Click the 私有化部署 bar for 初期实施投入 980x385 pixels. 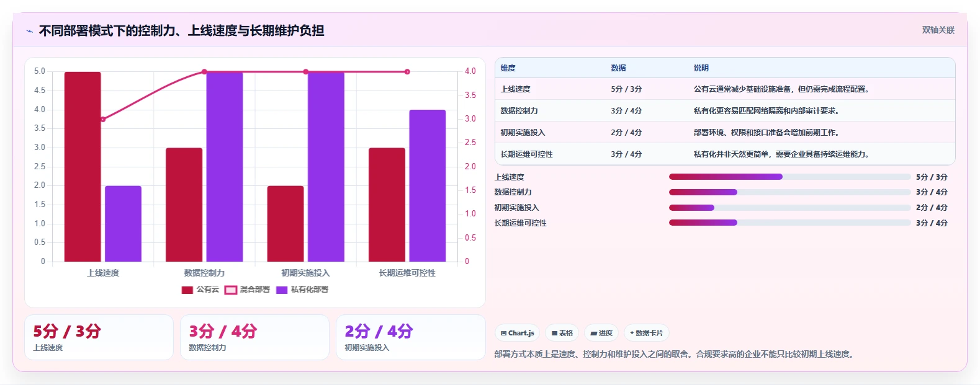[326, 167]
